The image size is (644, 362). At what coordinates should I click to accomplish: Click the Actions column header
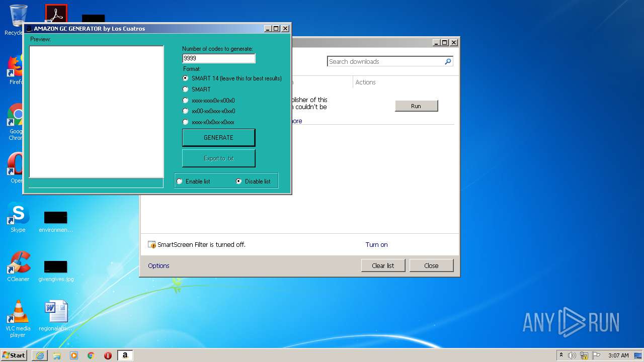coord(365,82)
